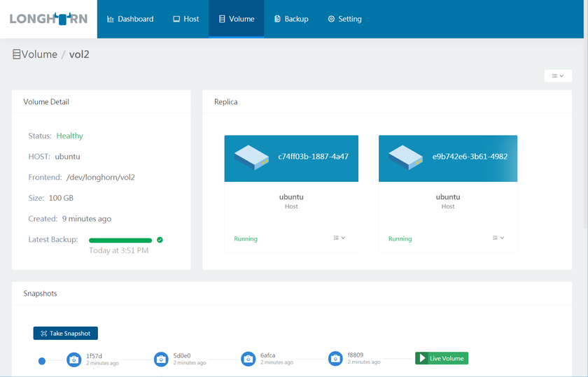Open the Setting tab

(344, 19)
